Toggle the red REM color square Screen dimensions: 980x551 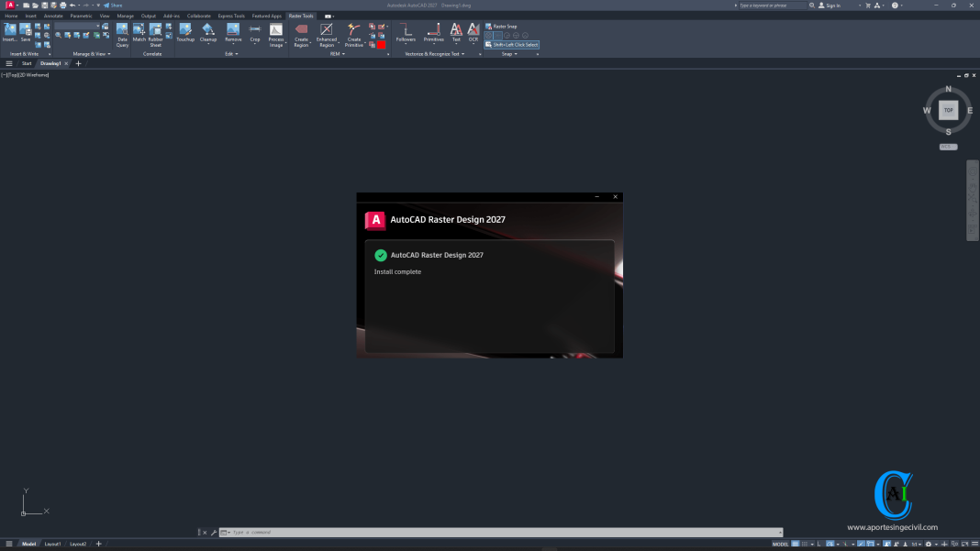pos(381,44)
